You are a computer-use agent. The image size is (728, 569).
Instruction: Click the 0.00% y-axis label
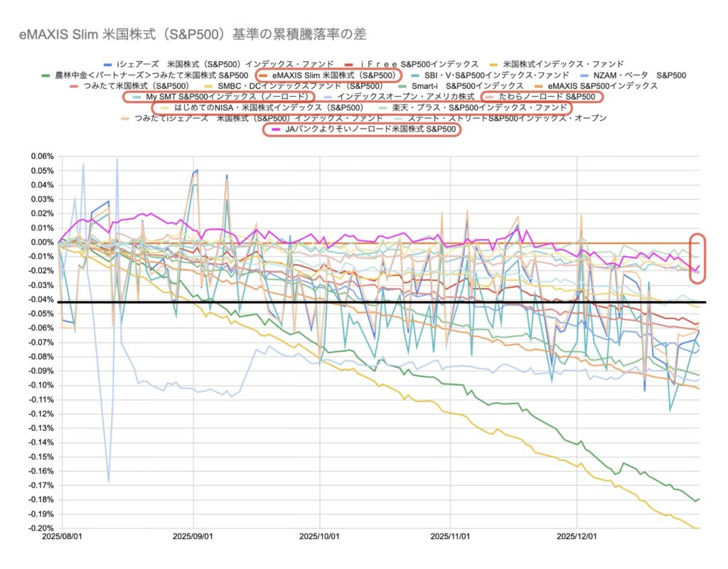40,242
